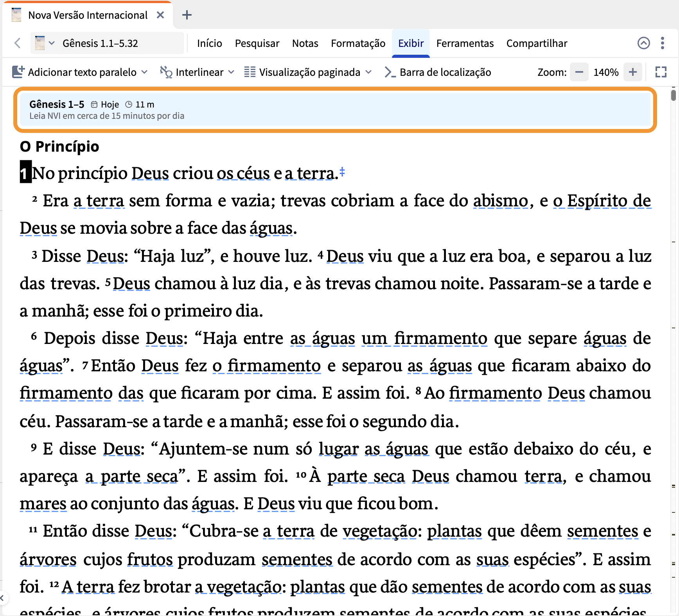Expand the left sidebar with chevron

[x=2, y=598]
